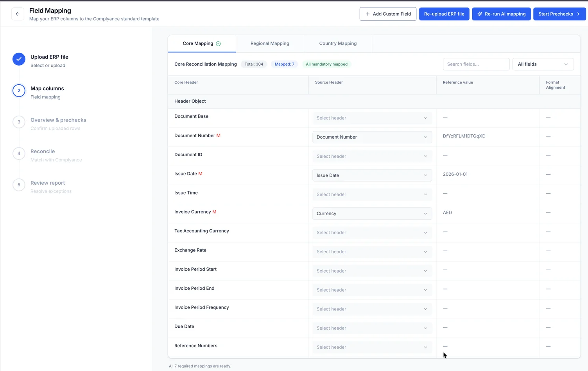Click the Start Prechecks button
This screenshot has width=588, height=371.
coord(559,14)
